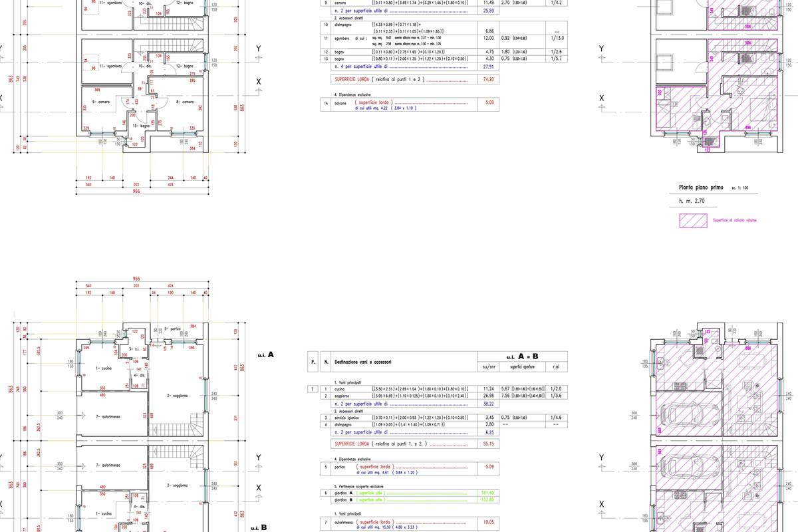Select the magenta hatched legend swatch
This screenshot has width=798, height=532.
click(692, 220)
